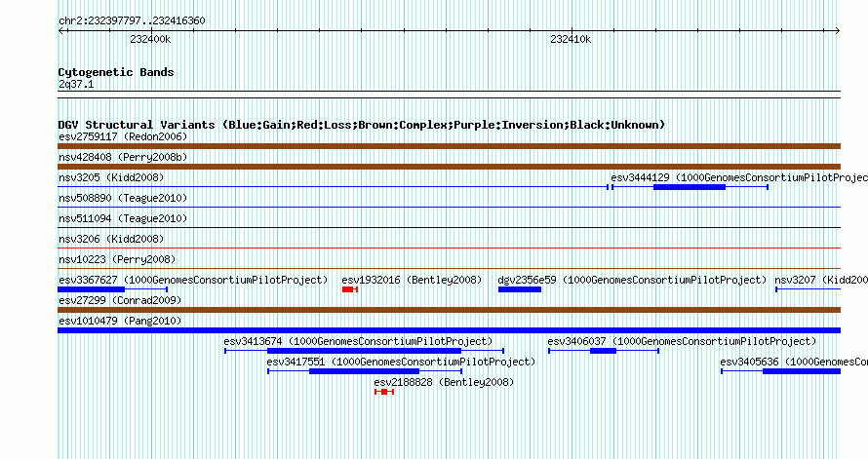This screenshot has height=459, width=868.
Task: Select the blue esv3406037 gain block
Action: coord(604,351)
